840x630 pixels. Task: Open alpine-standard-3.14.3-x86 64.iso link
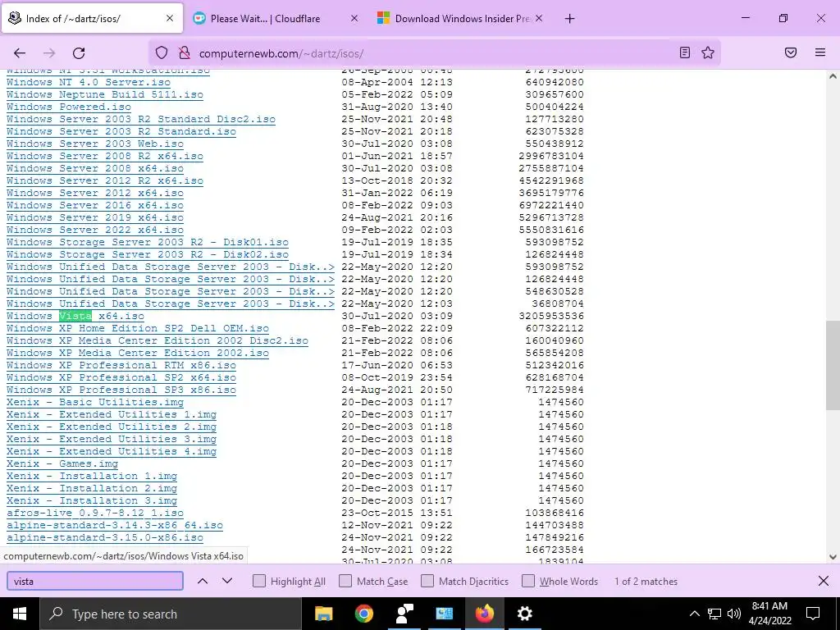click(x=115, y=526)
